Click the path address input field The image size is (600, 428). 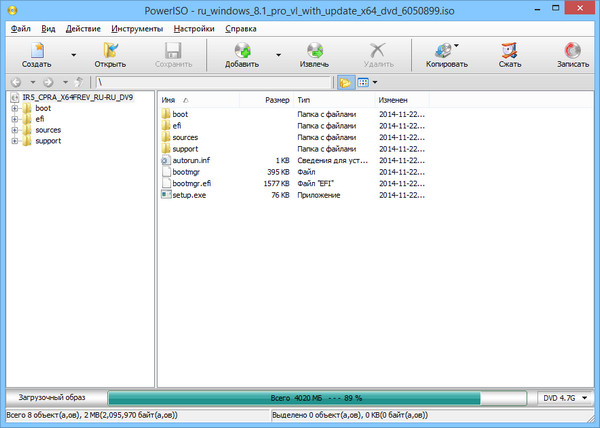(x=215, y=83)
